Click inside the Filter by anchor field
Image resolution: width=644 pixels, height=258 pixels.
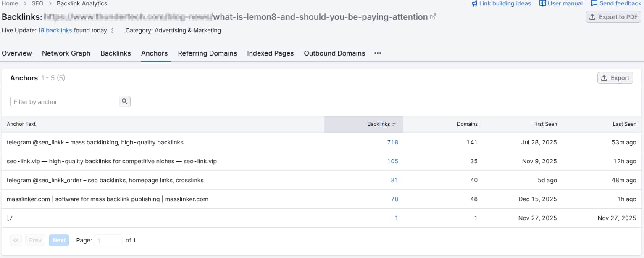click(x=63, y=101)
